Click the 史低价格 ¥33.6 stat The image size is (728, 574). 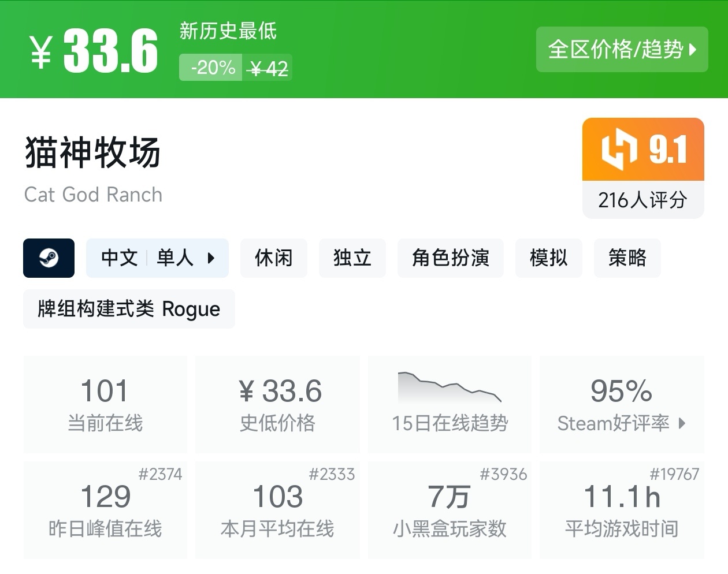tap(277, 404)
